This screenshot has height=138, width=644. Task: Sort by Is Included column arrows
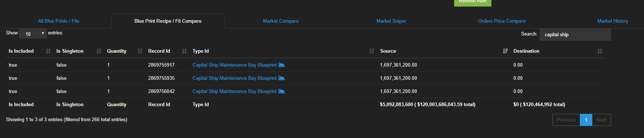48,51
